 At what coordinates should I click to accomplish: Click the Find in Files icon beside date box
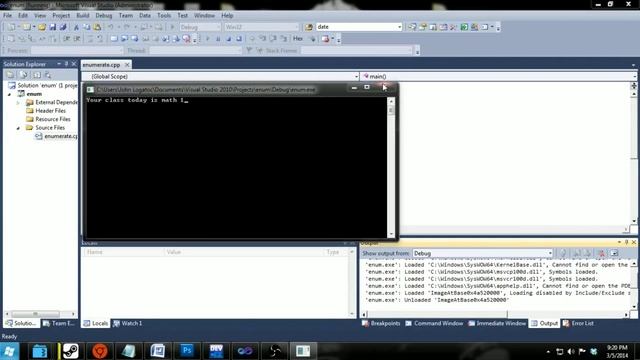309,27
